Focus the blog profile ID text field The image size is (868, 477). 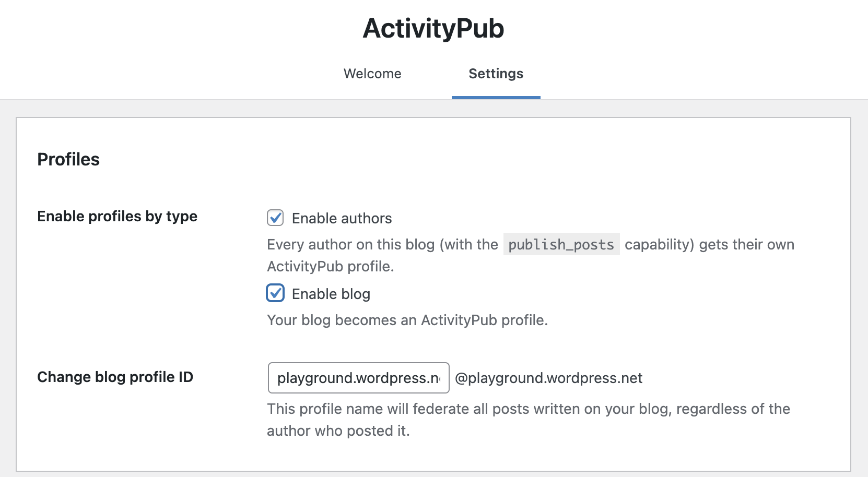click(358, 378)
